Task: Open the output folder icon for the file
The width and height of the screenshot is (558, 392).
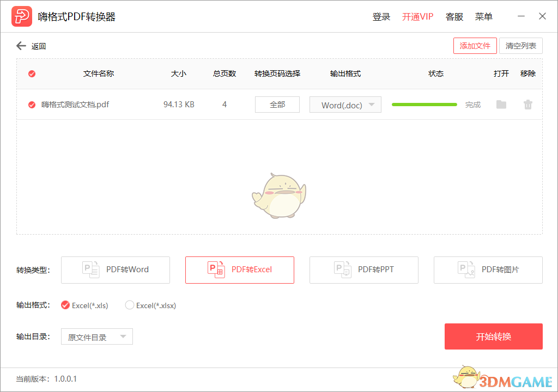Action: (x=501, y=105)
